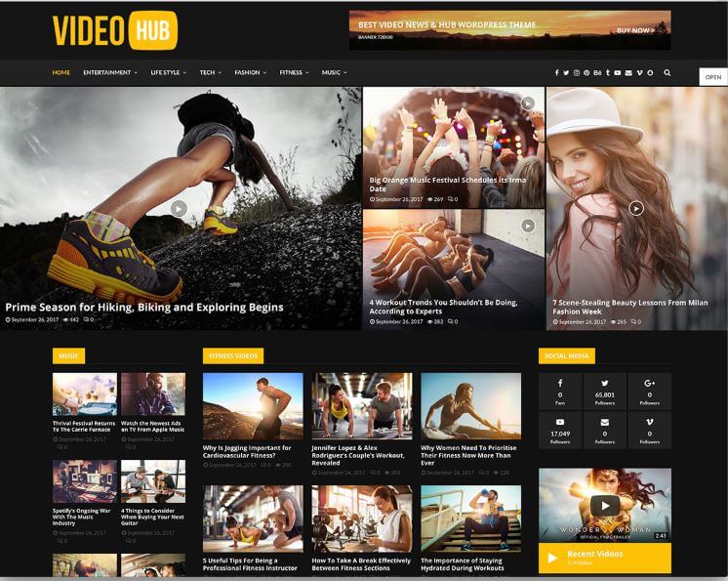Open 'Big Orange Music Festival Schedules' headline
This screenshot has height=581, width=728.
pos(448,185)
